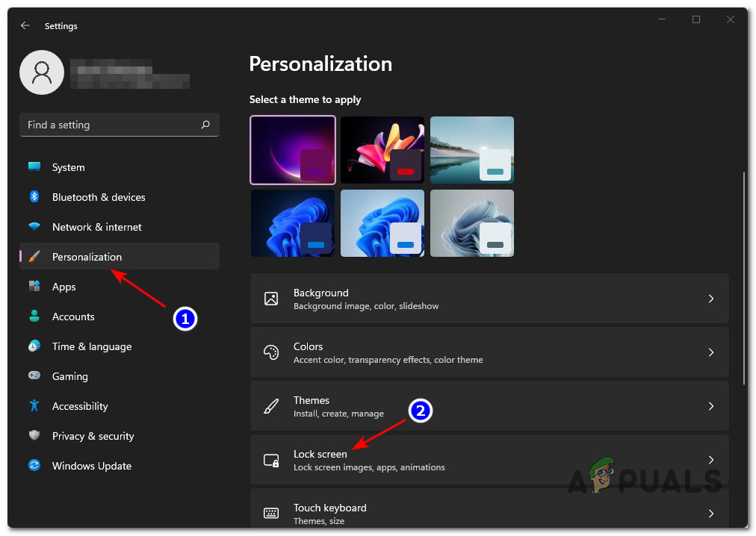Open the System settings section
Image resolution: width=756 pixels, height=536 pixels.
pos(69,167)
